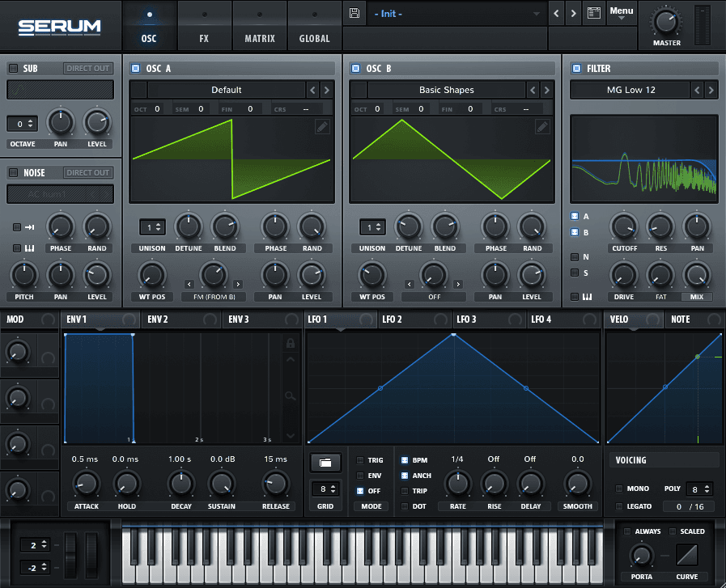The height and width of the screenshot is (588, 726).
Task: Select the LFO 4 tab
Action: click(563, 319)
